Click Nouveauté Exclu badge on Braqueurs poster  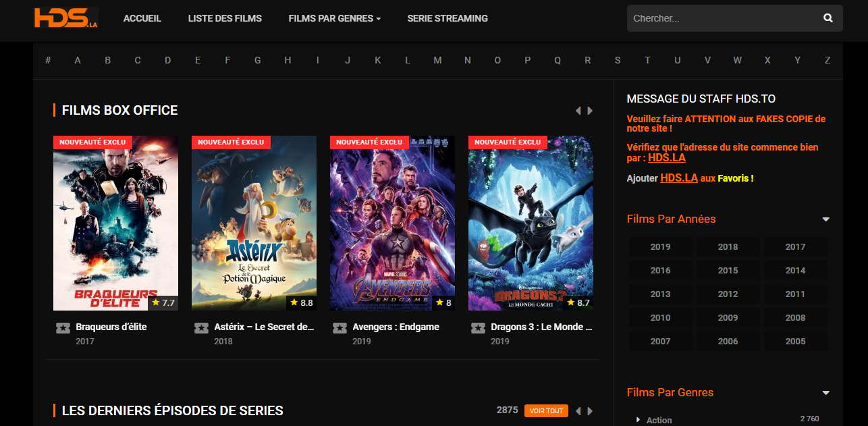[92, 142]
